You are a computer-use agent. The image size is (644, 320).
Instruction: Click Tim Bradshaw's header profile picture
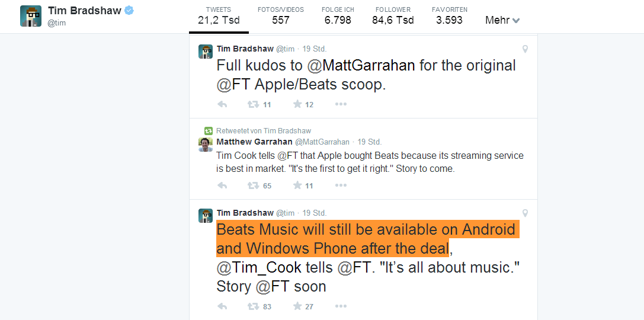point(31,16)
